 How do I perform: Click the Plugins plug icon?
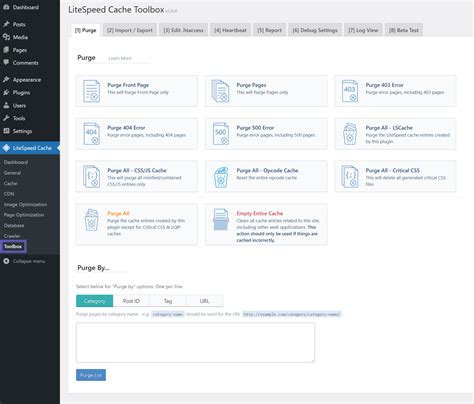(6, 92)
